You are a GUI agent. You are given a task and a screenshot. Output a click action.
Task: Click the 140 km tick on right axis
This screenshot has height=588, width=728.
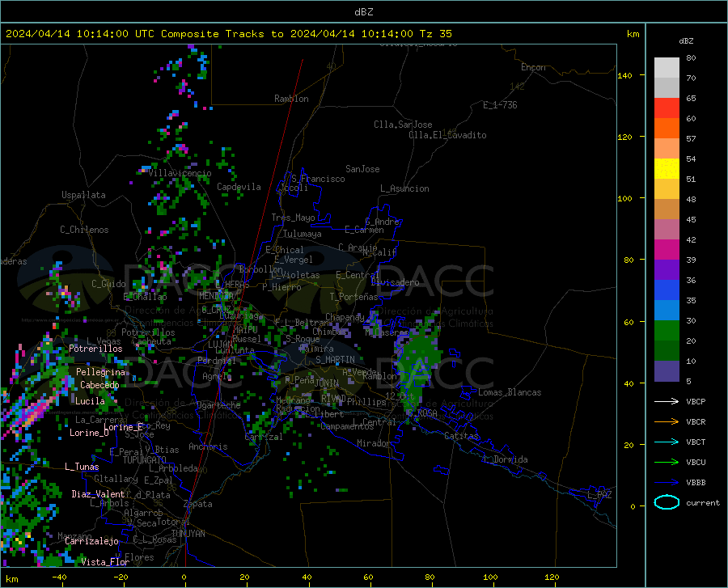click(x=624, y=75)
